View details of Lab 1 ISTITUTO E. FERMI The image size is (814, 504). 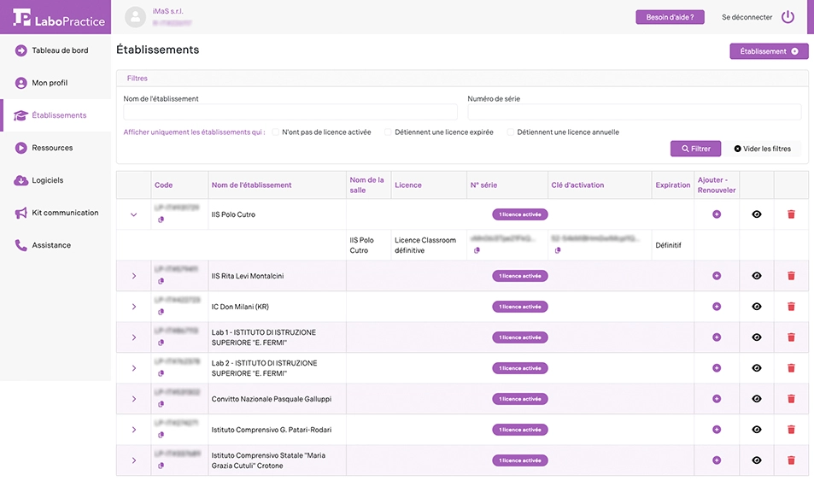pyautogui.click(x=756, y=337)
